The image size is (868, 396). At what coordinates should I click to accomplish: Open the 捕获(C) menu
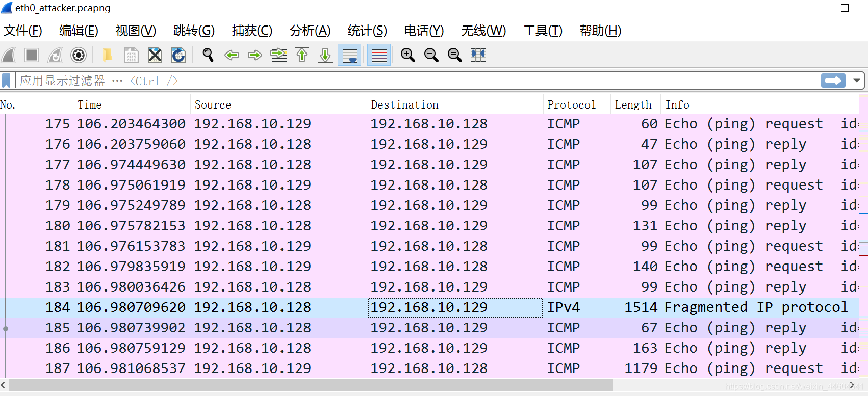(252, 31)
